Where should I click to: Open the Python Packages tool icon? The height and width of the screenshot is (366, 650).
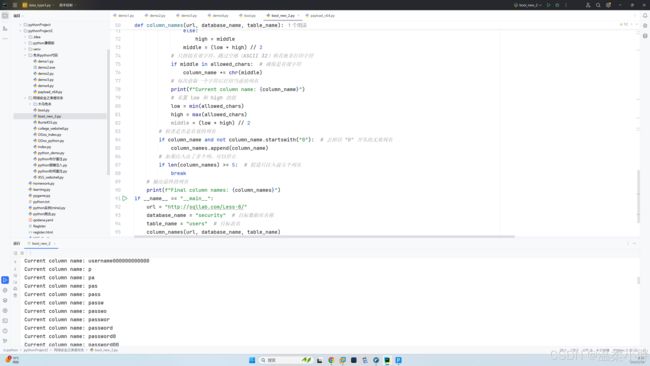(5, 290)
